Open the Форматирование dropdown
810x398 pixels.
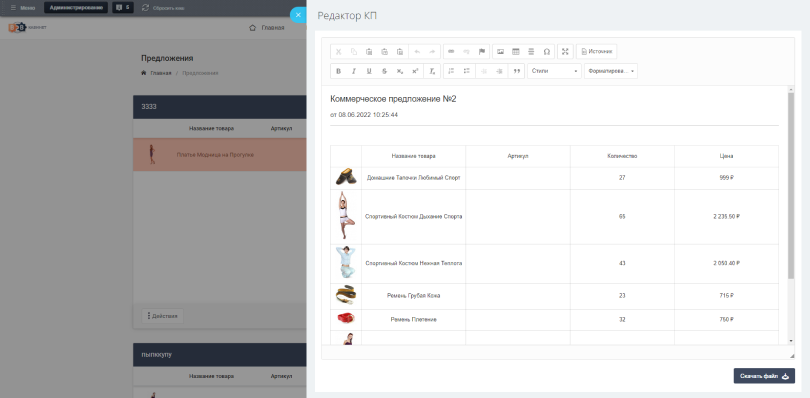[x=611, y=71]
